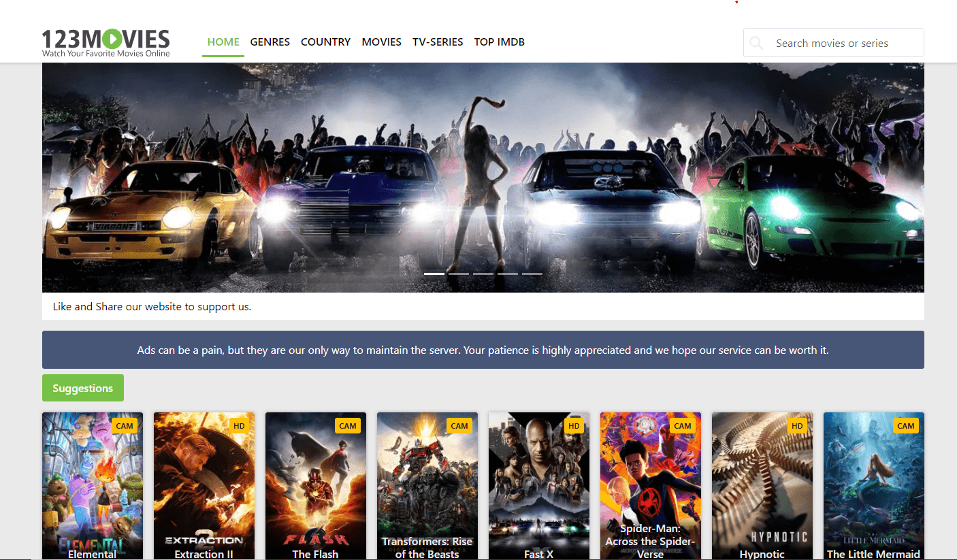Open the TV-Series section
Viewport: 957px width, 560px height.
(438, 42)
